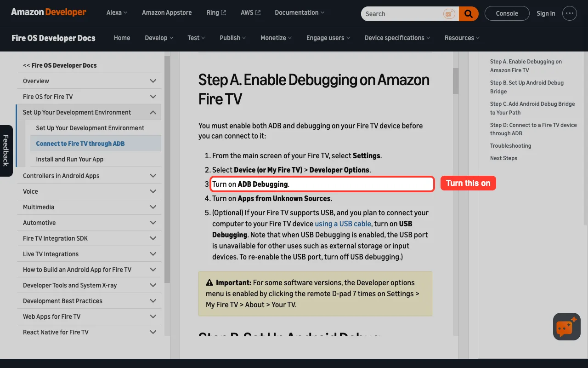Click the left sidebar scrollbar
The image size is (588, 368).
(x=167, y=169)
